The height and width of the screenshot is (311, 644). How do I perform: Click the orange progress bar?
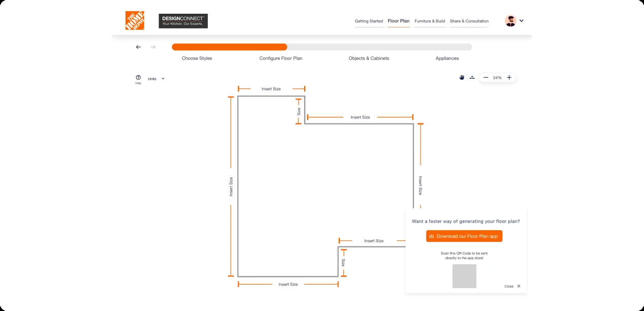pos(230,47)
